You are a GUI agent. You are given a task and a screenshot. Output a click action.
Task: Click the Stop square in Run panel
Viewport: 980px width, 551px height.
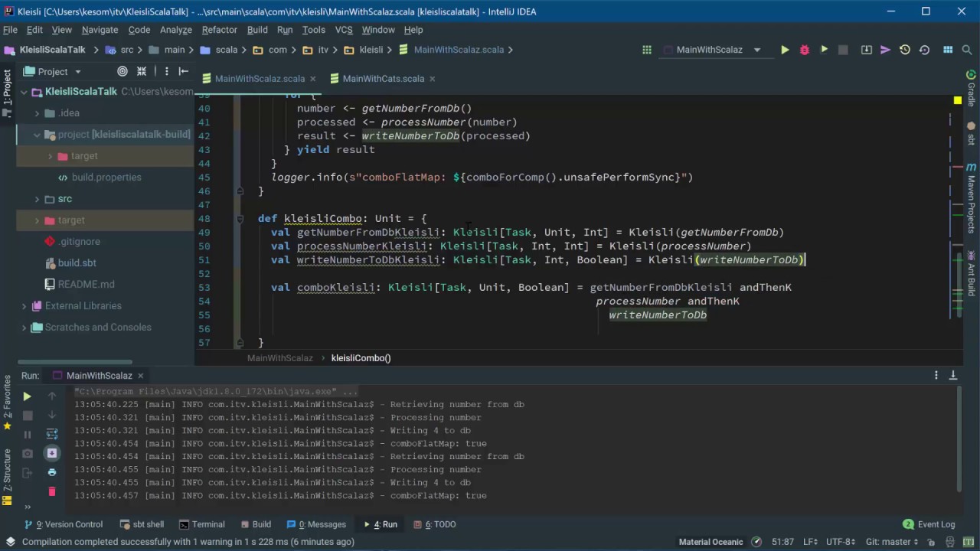[27, 416]
